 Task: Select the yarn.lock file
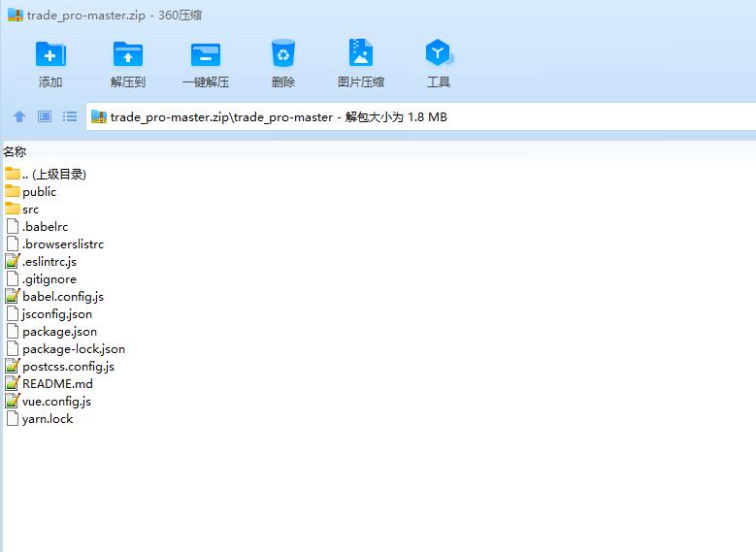(x=48, y=419)
